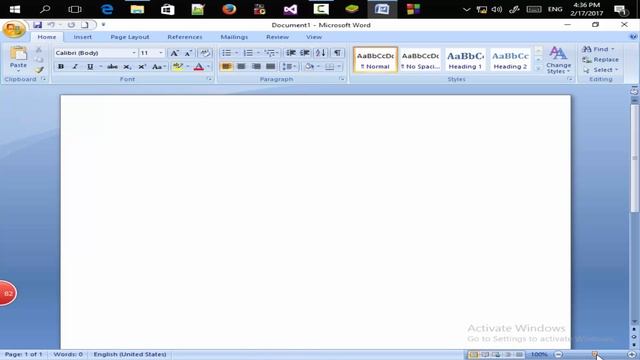Viewport: 640px width, 360px height.
Task: Open shading color dropdown
Action: coord(318,67)
